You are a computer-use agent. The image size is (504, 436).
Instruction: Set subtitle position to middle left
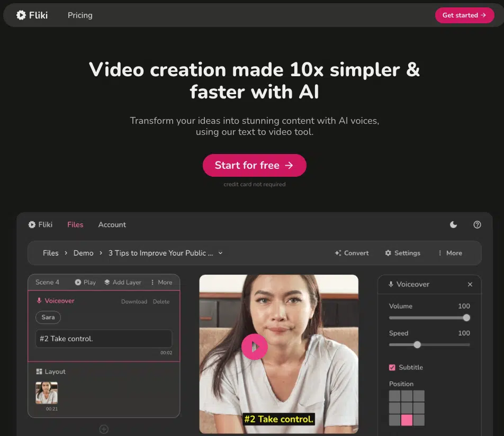pos(395,408)
